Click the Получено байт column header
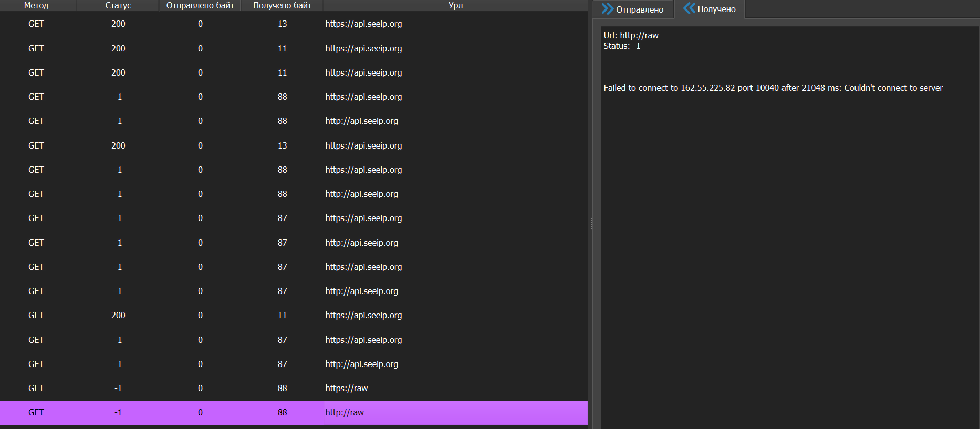The width and height of the screenshot is (980, 429). pos(282,5)
